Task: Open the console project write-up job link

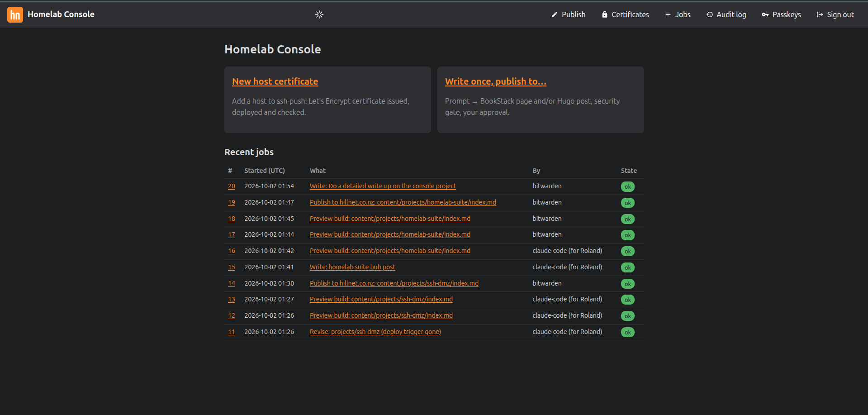Action: (383, 186)
